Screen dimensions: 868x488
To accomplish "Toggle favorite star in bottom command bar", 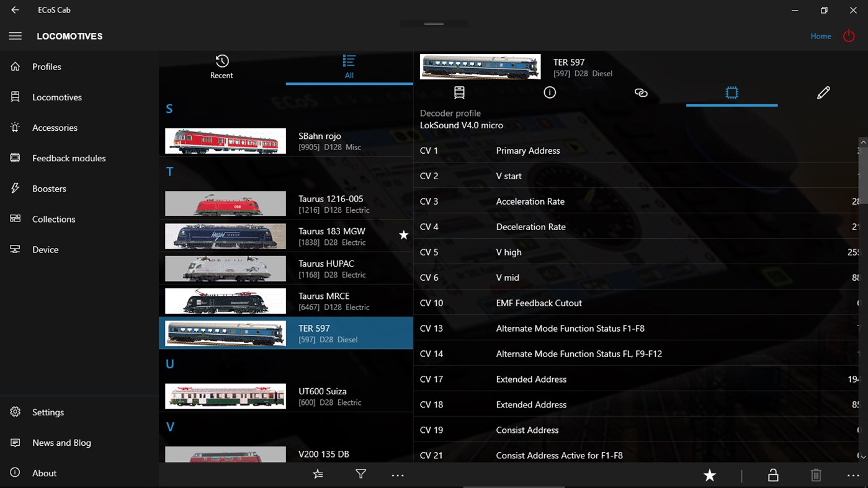I will 709,475.
